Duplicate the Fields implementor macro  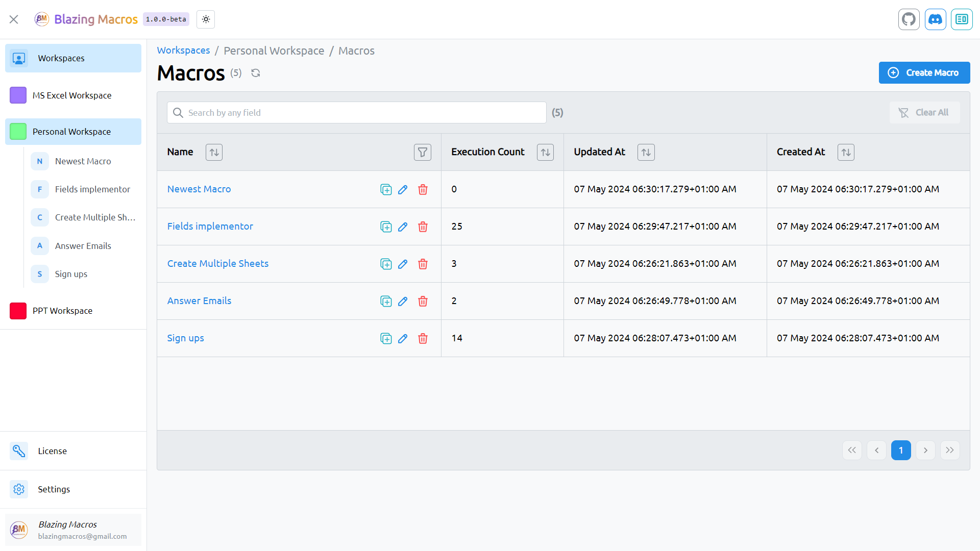(x=386, y=227)
